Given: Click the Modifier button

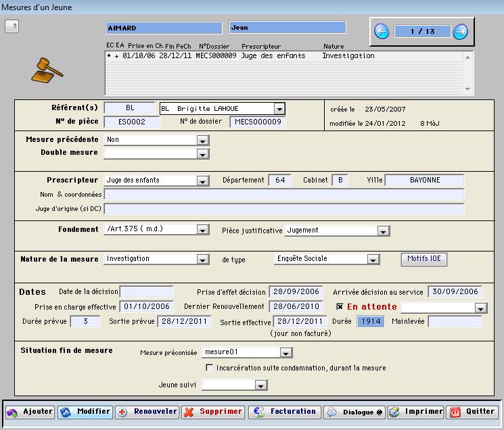Looking at the screenshot, I should pyautogui.click(x=85, y=412).
